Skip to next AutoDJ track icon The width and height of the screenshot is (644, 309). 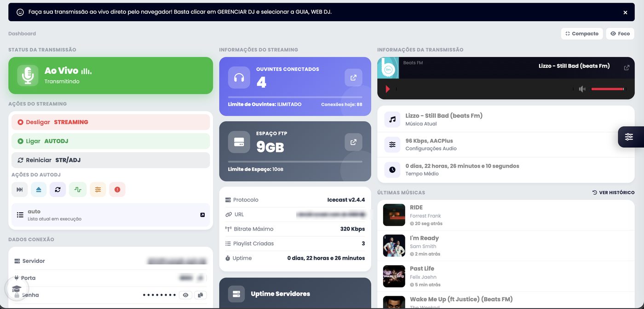pyautogui.click(x=20, y=189)
